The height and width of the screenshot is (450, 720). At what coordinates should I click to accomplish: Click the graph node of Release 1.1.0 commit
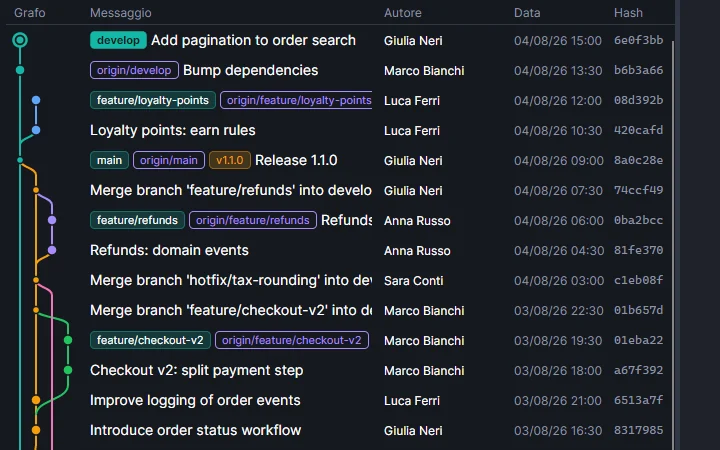click(20, 160)
